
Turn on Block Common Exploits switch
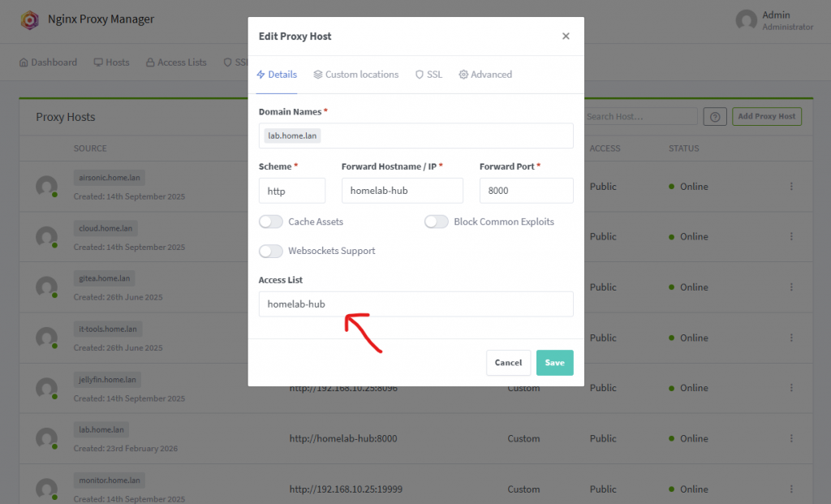pos(437,222)
